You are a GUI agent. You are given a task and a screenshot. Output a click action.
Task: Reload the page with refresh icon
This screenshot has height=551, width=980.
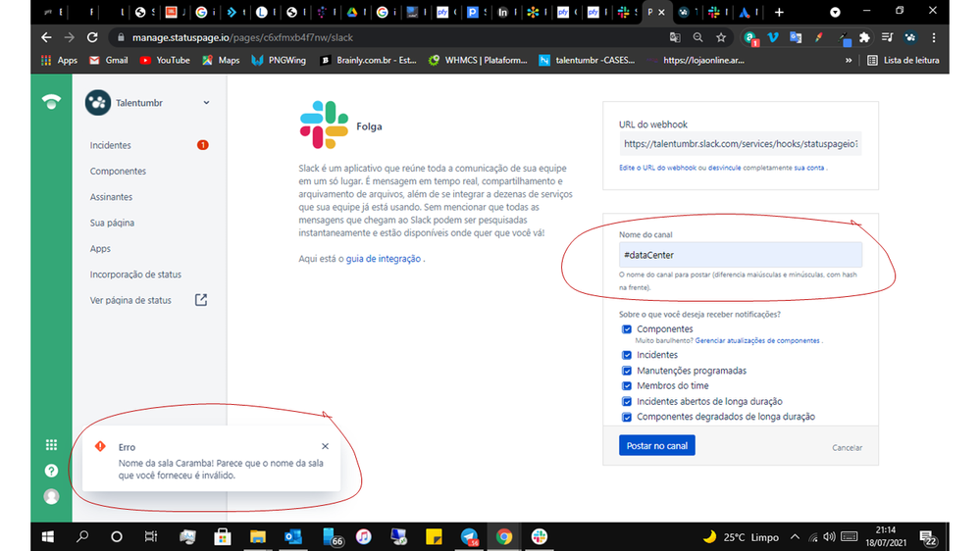[92, 37]
